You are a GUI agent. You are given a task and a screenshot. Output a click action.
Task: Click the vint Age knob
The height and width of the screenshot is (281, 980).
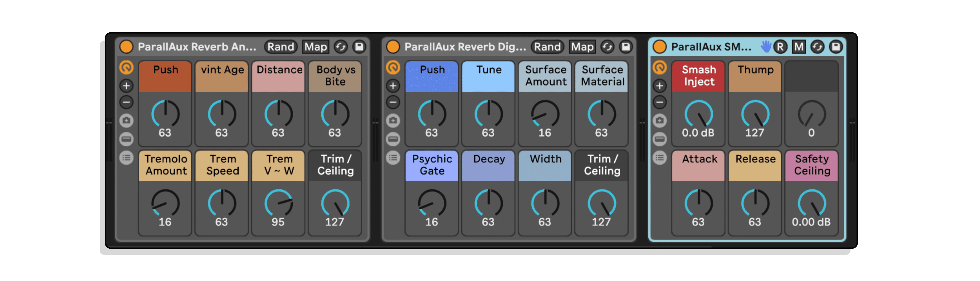222,114
